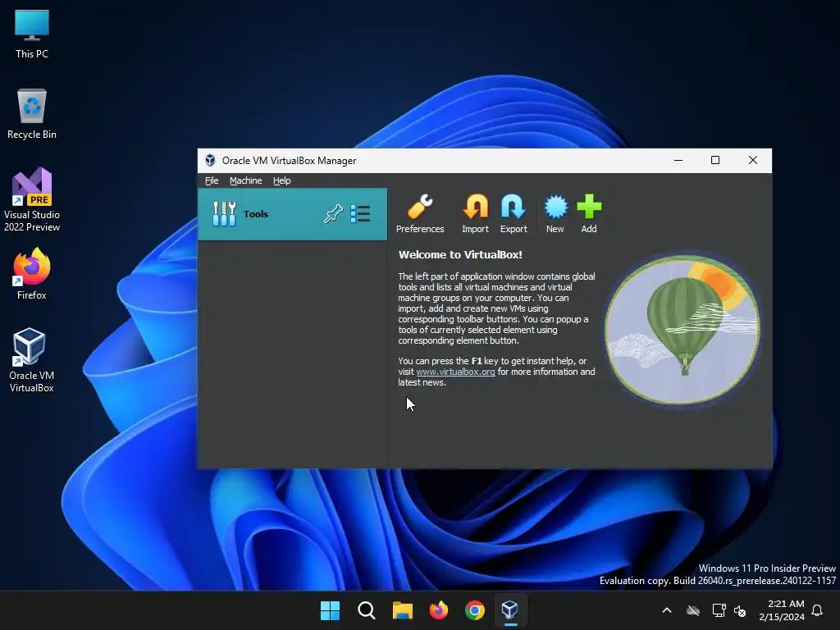The height and width of the screenshot is (630, 840).
Task: Close the VirtualBox Manager window
Action: click(753, 160)
